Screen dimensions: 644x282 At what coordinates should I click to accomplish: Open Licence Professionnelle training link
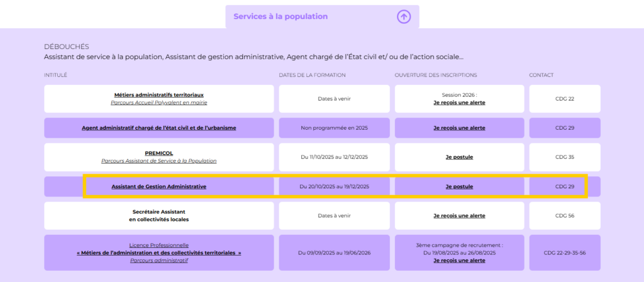click(159, 245)
